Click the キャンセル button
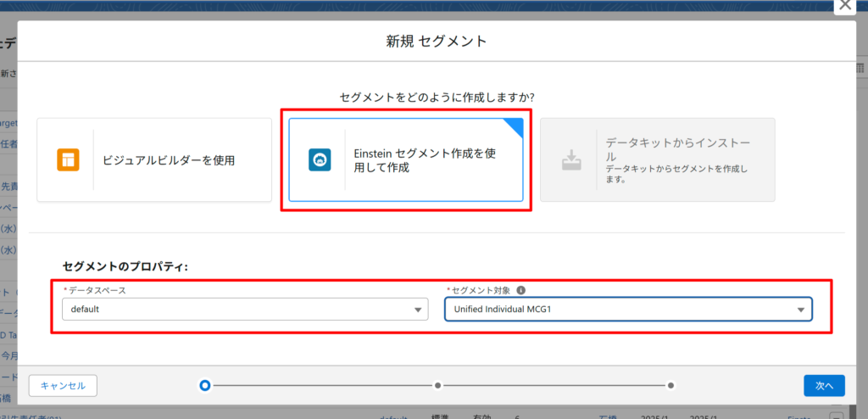This screenshot has width=868, height=419. [x=63, y=386]
